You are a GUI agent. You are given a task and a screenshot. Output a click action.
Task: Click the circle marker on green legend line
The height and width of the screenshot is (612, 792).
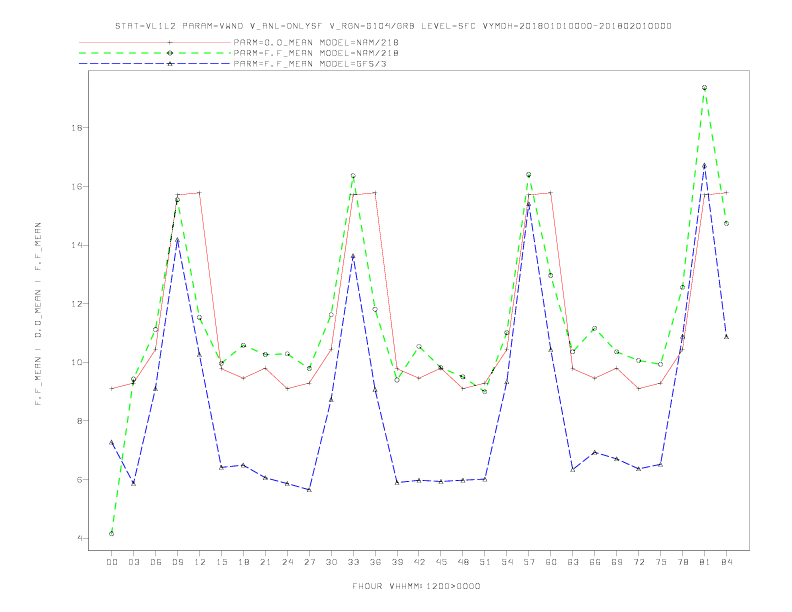(x=170, y=53)
